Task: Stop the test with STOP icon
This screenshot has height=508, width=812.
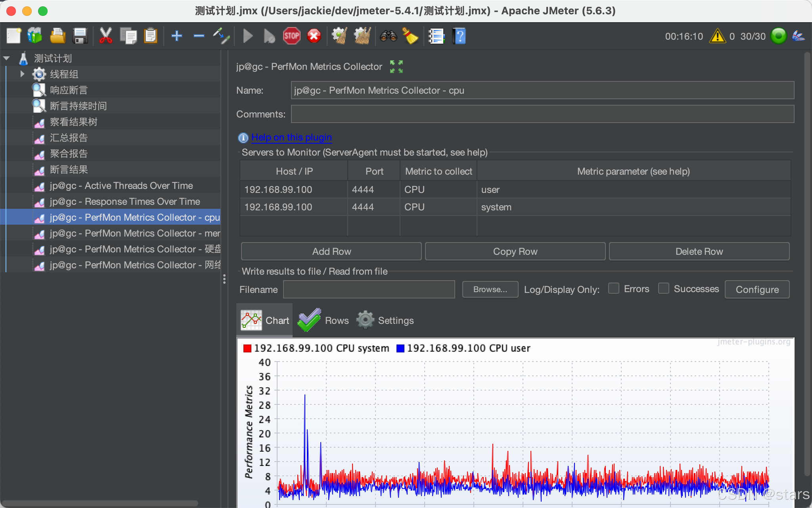Action: (292, 36)
